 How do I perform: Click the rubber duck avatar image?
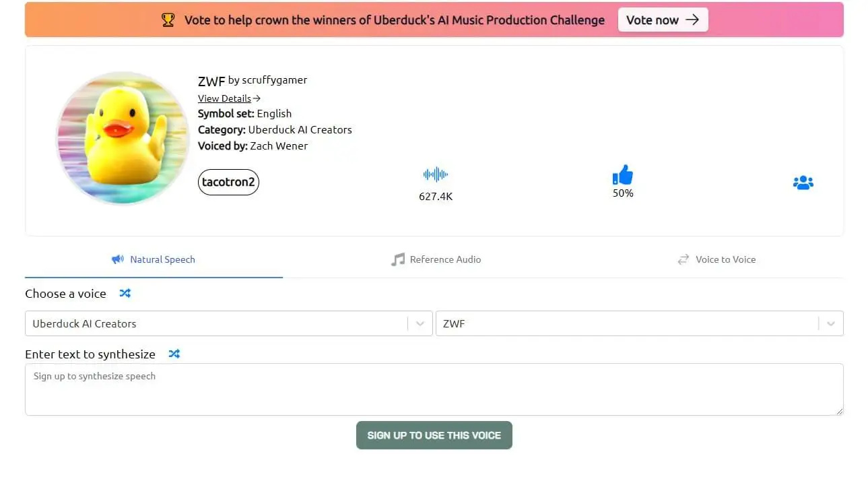click(x=123, y=138)
